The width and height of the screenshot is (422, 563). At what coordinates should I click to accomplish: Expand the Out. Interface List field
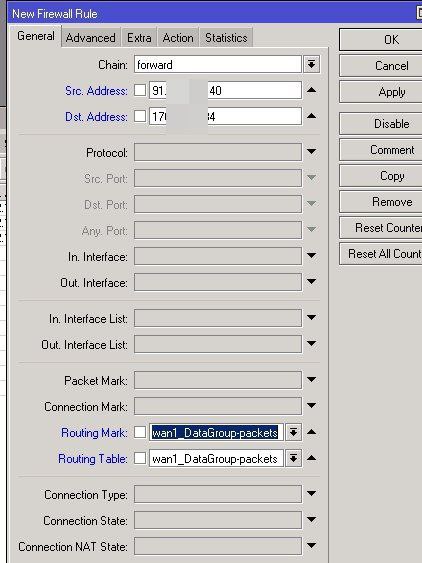point(311,344)
